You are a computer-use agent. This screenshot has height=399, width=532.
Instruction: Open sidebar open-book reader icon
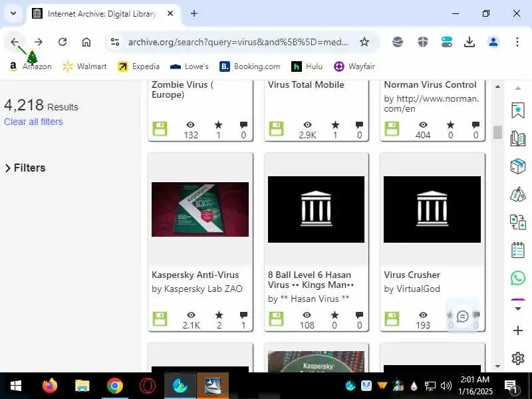518,138
